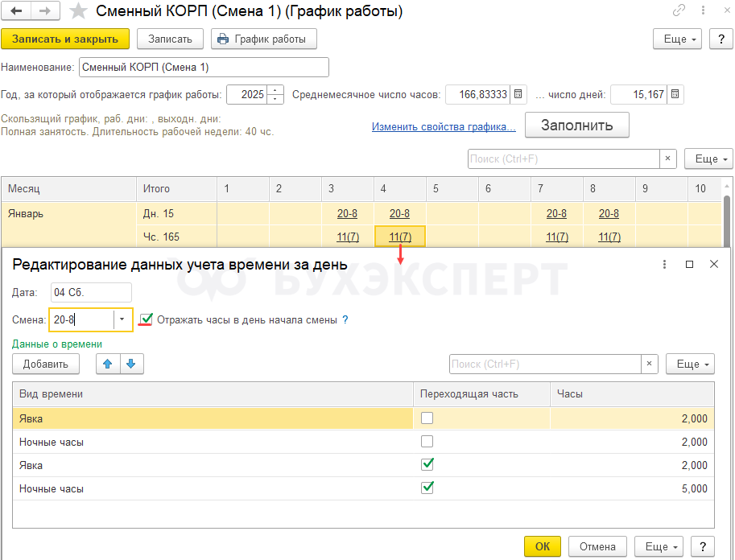Image resolution: width=735 pixels, height=560 pixels.
Task: Navigate back with the left arrow
Action: [18, 11]
